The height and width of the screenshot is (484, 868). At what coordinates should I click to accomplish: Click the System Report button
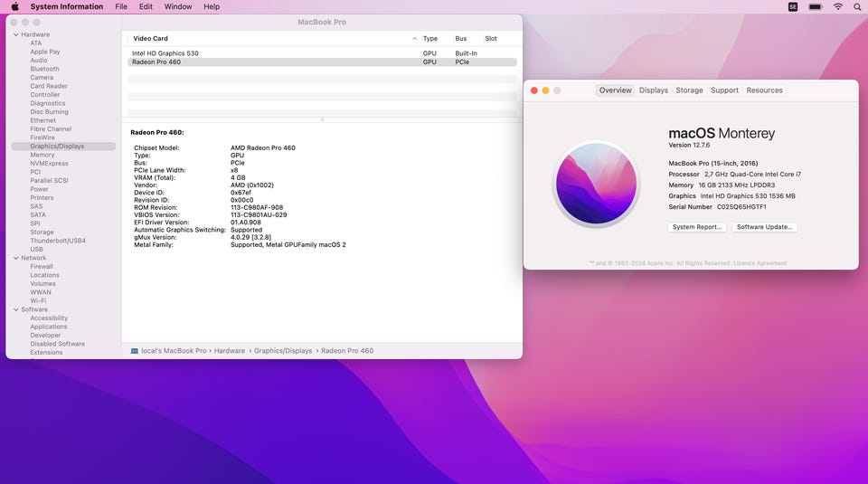coord(697,227)
